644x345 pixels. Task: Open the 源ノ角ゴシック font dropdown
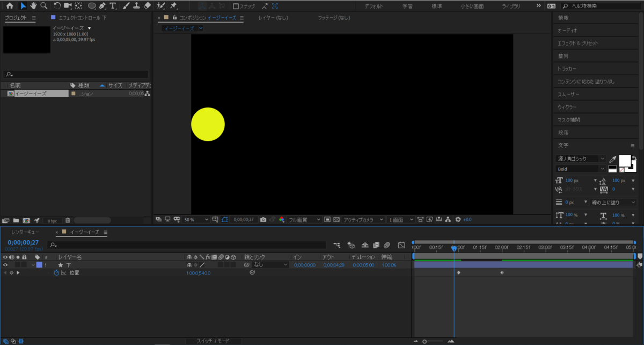click(x=581, y=159)
